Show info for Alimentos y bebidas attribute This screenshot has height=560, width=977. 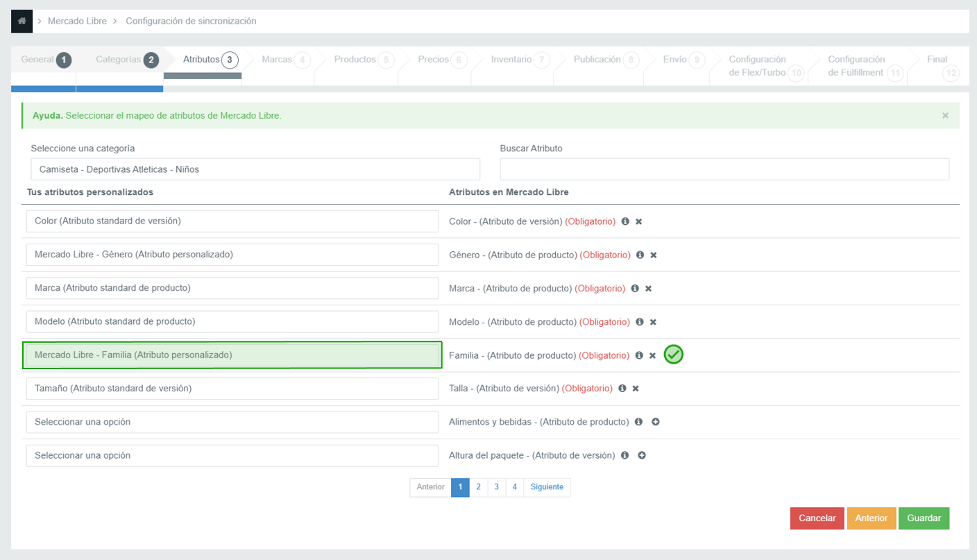638,422
